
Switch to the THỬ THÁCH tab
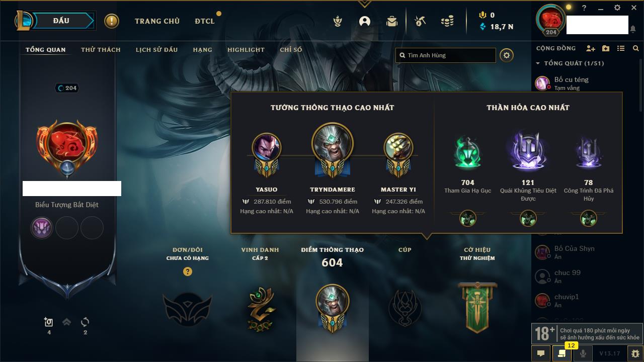pos(101,50)
